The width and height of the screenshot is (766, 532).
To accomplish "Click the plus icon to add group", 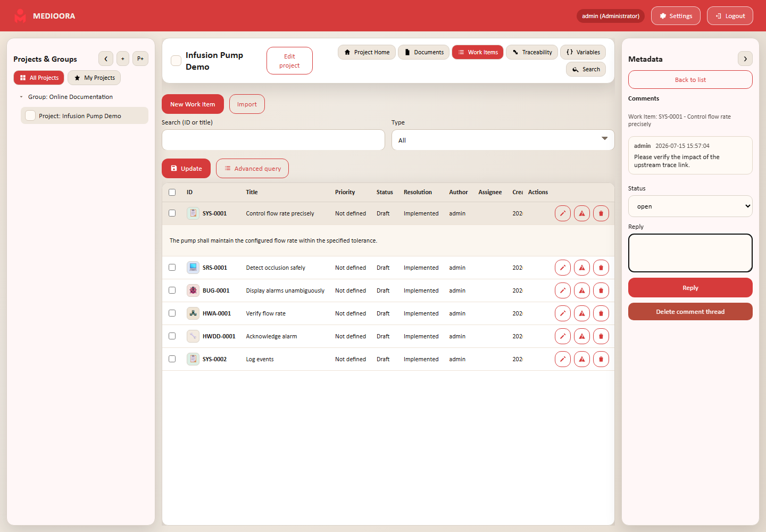I will click(x=123, y=59).
